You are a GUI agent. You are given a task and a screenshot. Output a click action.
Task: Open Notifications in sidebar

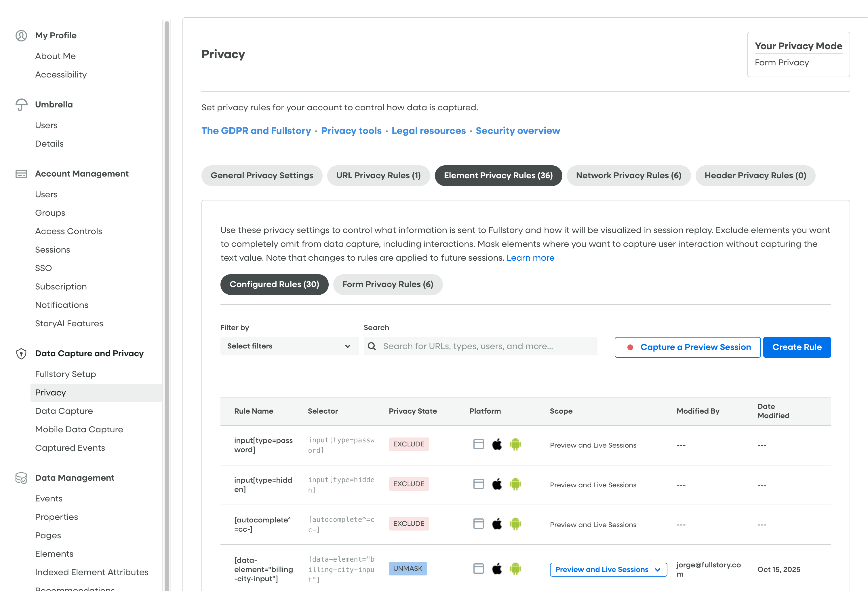tap(62, 305)
